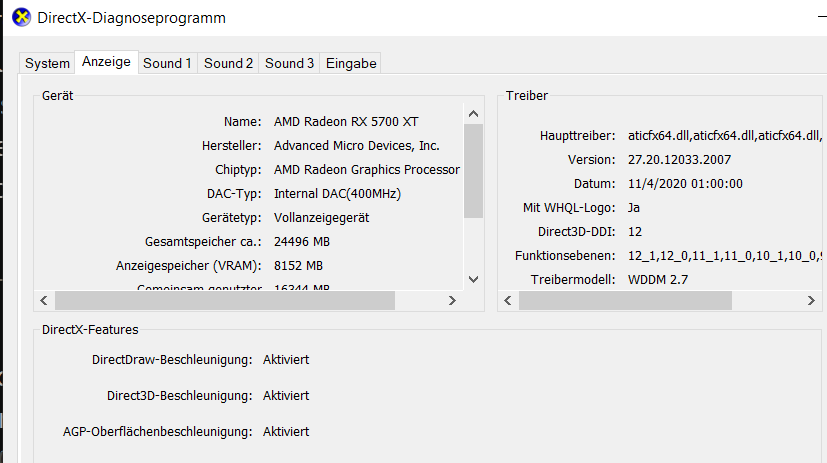Viewport: 827px width, 463px height.
Task: Open the Sound 1 tab
Action: tap(167, 63)
